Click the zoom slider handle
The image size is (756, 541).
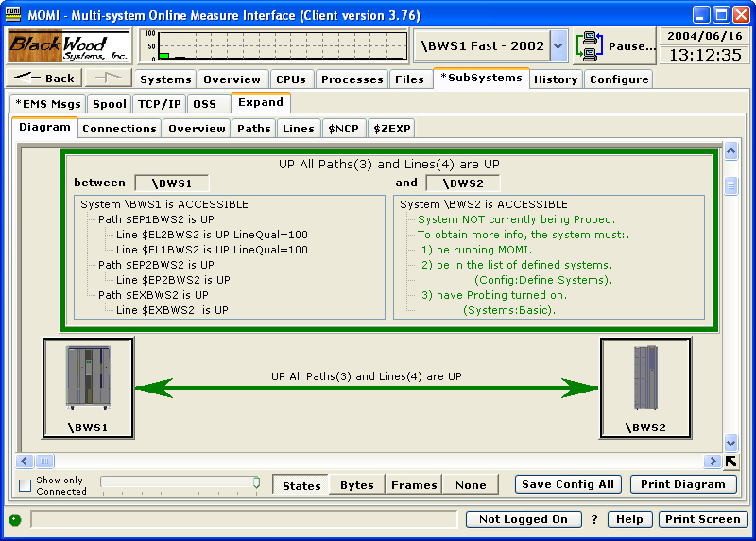[x=256, y=482]
